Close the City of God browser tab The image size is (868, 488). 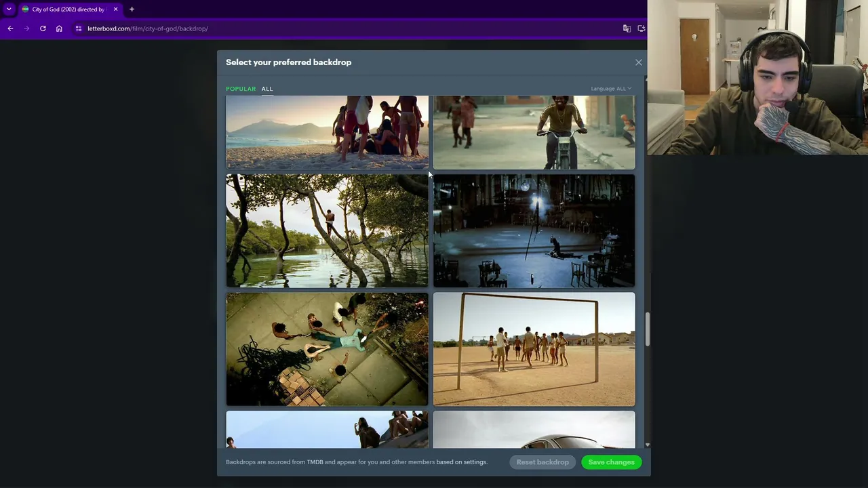(x=115, y=9)
